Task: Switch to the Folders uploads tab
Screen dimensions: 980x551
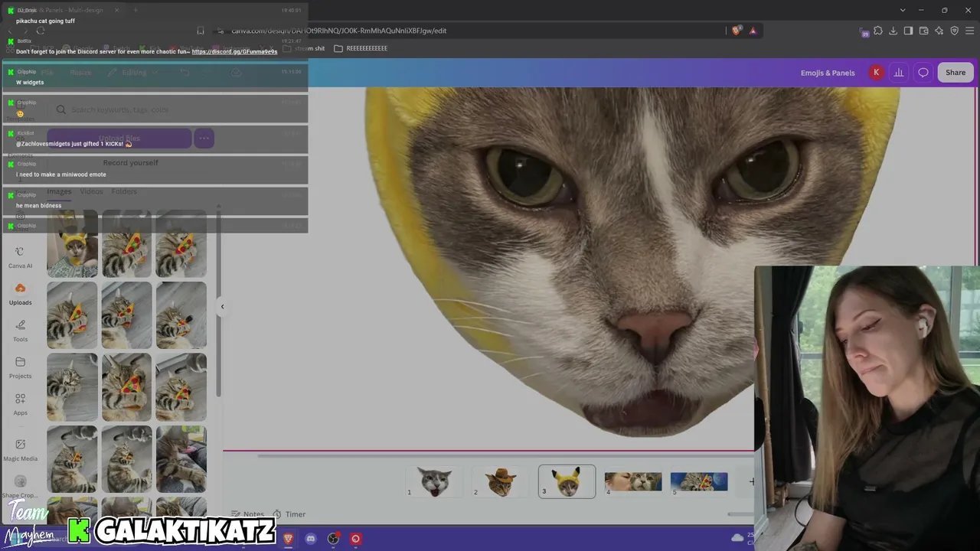Action: click(124, 191)
